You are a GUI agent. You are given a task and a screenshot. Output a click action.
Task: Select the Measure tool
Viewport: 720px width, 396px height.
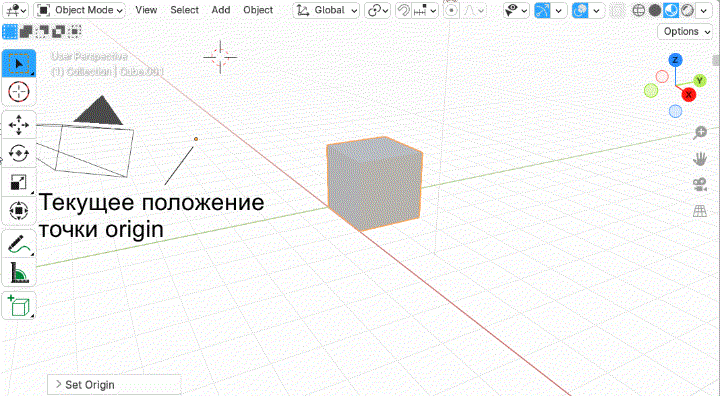point(19,272)
